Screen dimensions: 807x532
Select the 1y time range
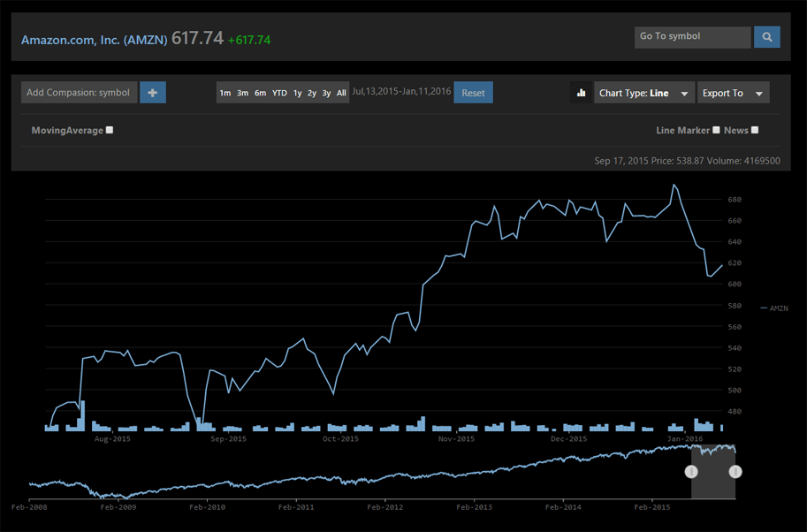[298, 93]
